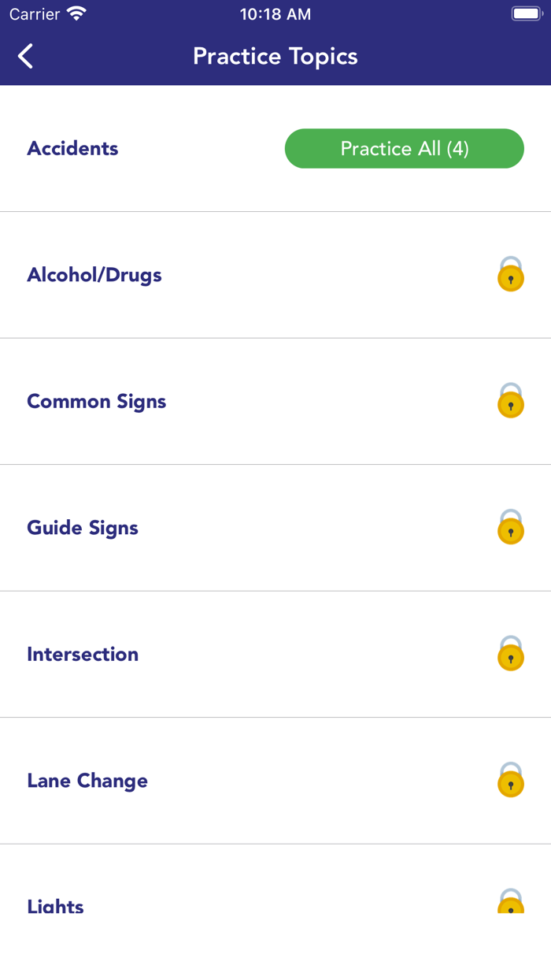551x980 pixels.
Task: Tap the lock icon next to Lights
Action: [x=510, y=904]
